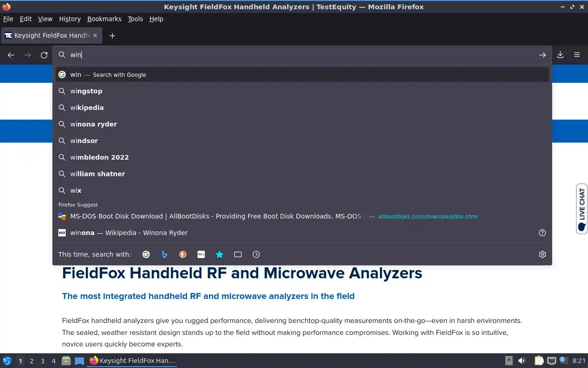Open Firefox application hamburger menu
This screenshot has width=588, height=368.
pos(577,55)
